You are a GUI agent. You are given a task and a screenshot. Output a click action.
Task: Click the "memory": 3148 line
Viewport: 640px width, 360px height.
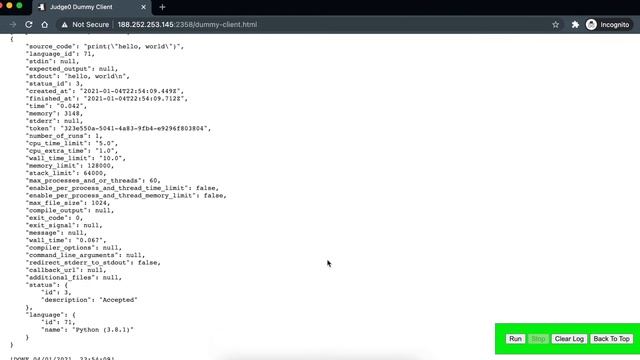pyautogui.click(x=55, y=113)
